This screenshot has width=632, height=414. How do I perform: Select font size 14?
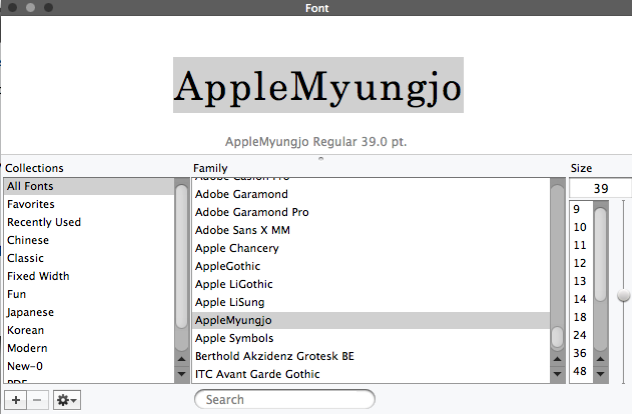coord(581,299)
